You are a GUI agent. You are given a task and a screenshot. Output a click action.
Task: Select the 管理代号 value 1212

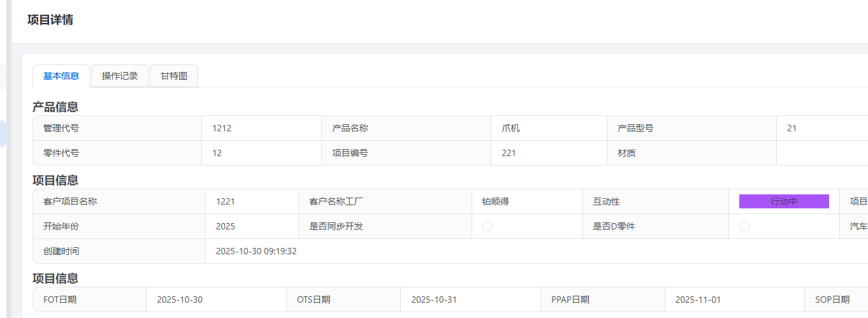[x=222, y=128]
